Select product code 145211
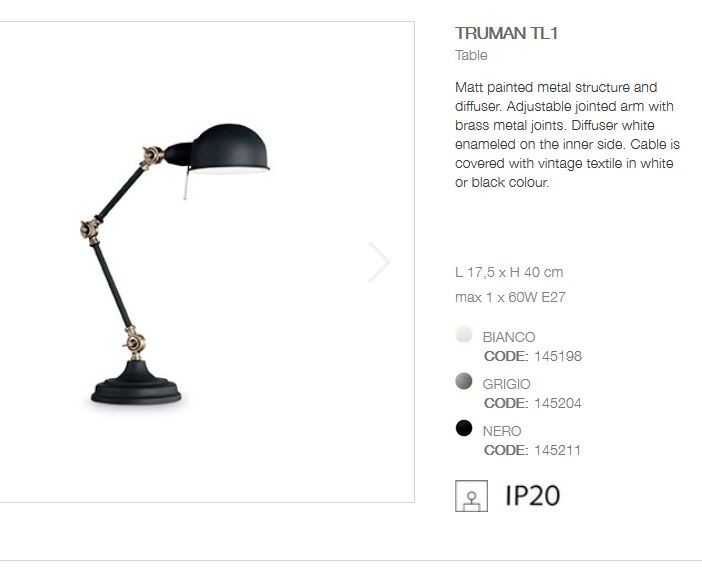 coord(557,451)
